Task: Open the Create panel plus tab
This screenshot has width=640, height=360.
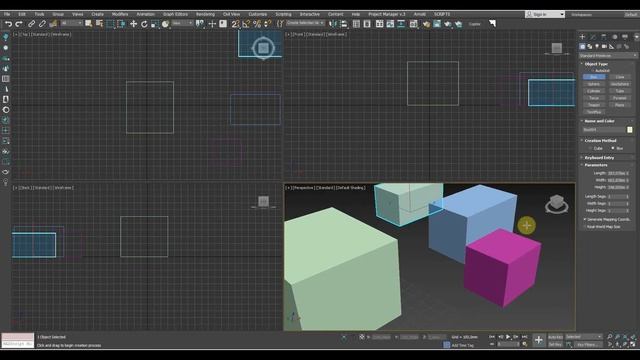Action: tap(582, 37)
